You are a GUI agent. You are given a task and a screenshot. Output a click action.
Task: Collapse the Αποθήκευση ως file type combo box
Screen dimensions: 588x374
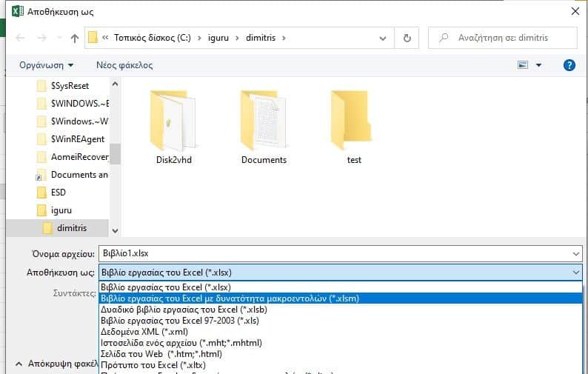click(576, 273)
